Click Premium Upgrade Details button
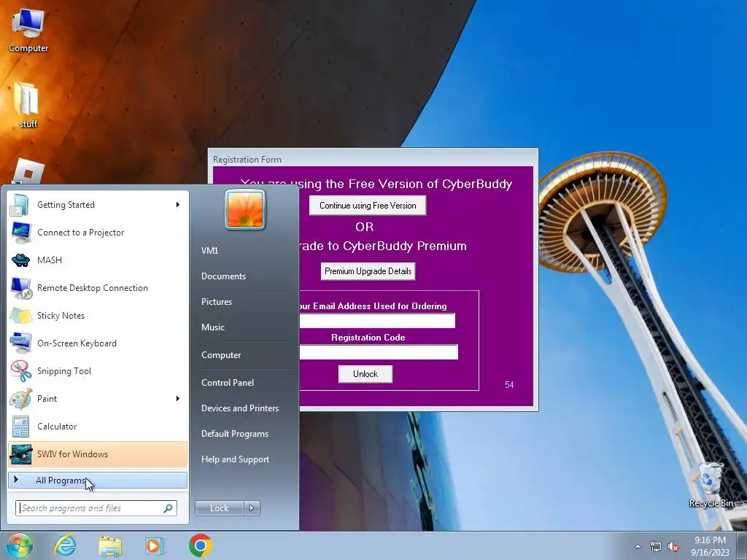This screenshot has width=747, height=560. (368, 271)
